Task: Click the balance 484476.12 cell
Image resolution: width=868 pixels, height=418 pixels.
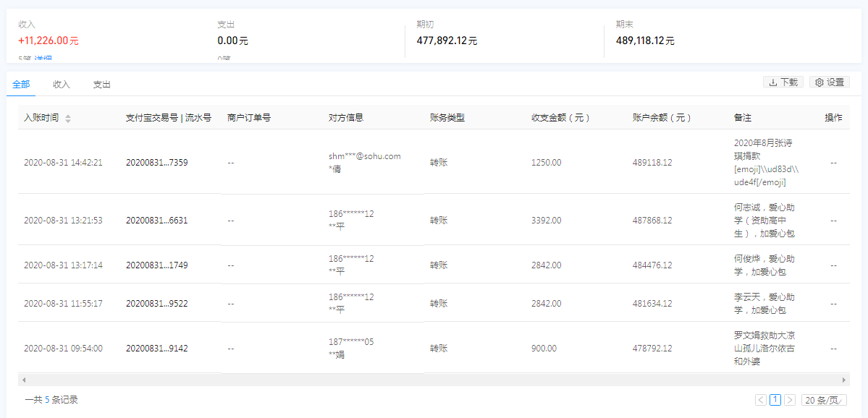Action: 652,265
